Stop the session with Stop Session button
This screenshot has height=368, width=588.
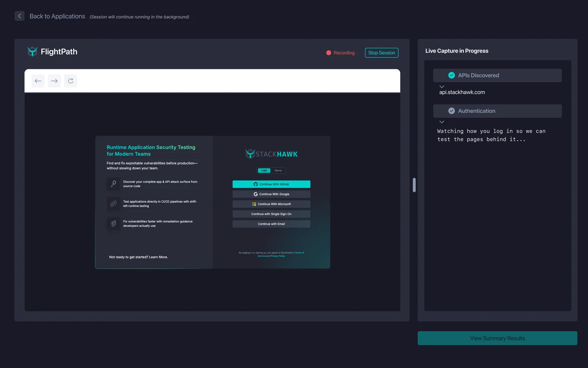pyautogui.click(x=381, y=53)
